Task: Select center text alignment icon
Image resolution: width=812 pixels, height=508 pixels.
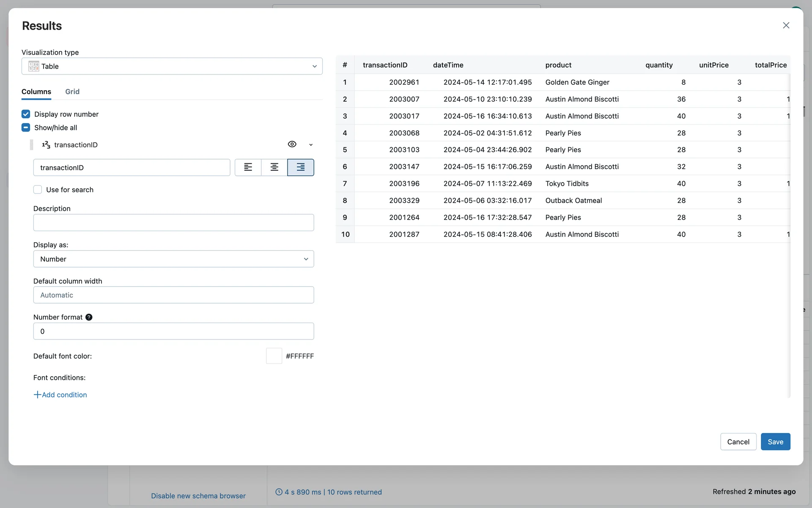Action: [x=274, y=167]
